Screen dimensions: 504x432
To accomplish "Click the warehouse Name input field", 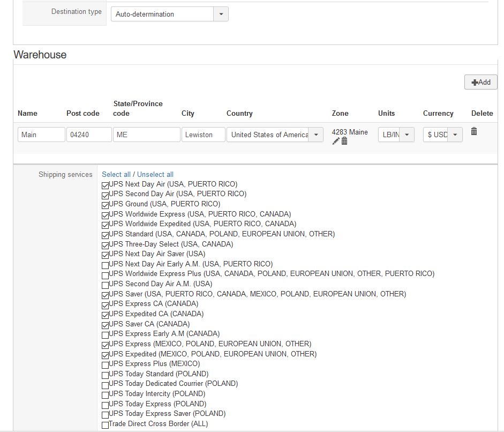I will click(41, 135).
